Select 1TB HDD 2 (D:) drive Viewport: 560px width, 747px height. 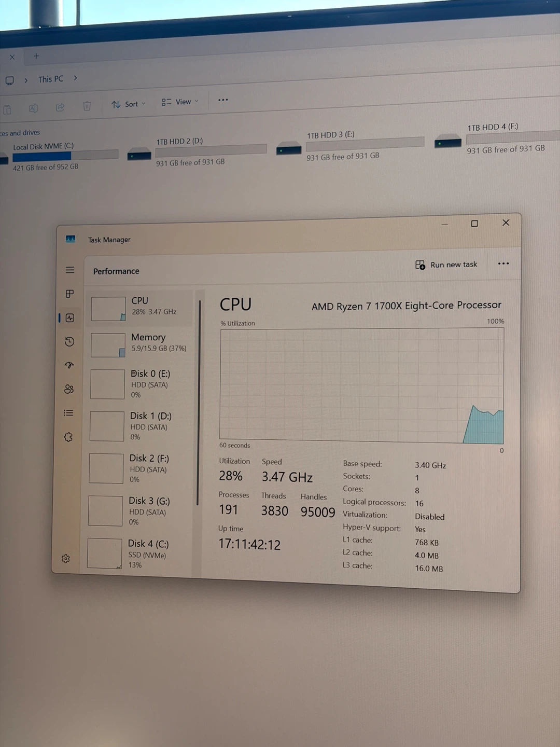click(x=198, y=151)
